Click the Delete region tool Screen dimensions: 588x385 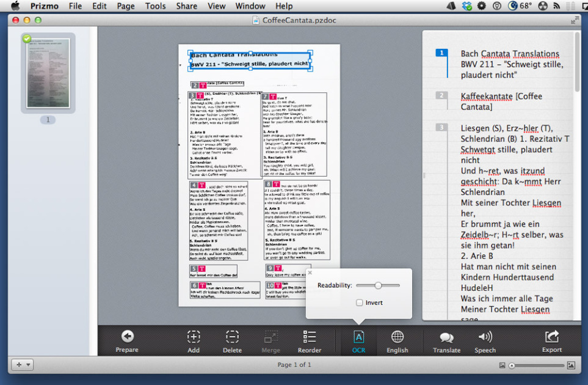coord(232,337)
